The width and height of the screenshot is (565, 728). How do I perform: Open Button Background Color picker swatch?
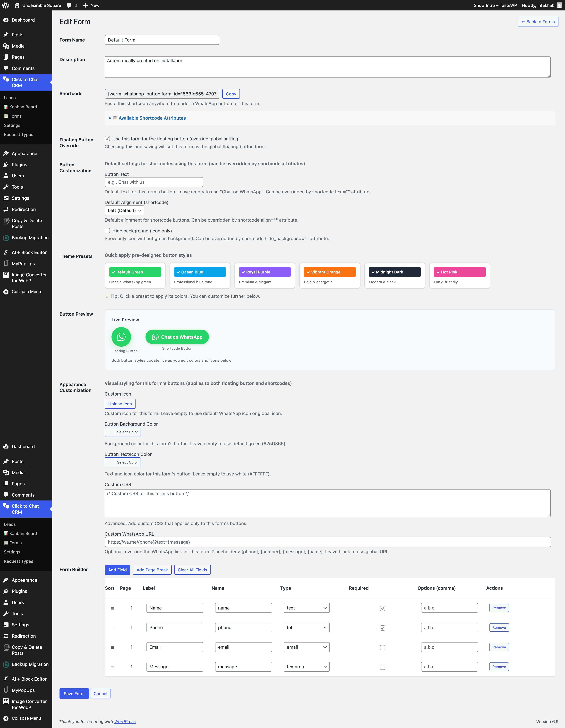click(110, 432)
